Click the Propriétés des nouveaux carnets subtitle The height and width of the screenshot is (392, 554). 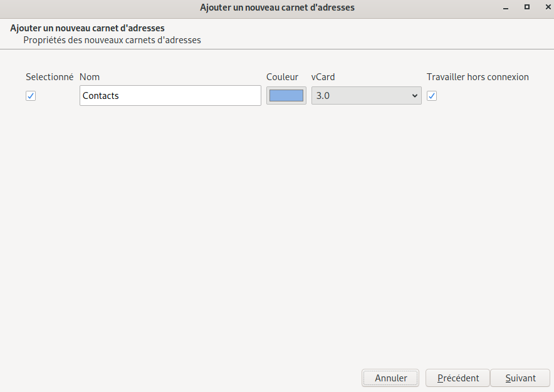112,40
